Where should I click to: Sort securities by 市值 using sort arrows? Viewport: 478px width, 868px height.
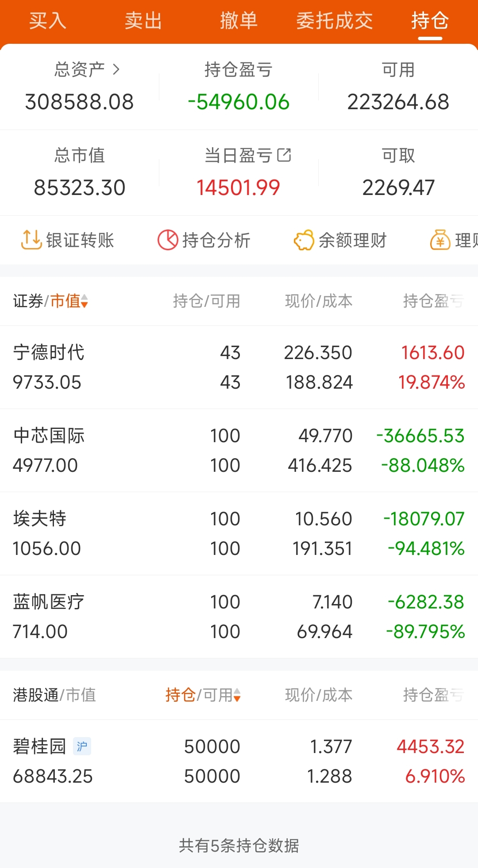click(x=84, y=301)
